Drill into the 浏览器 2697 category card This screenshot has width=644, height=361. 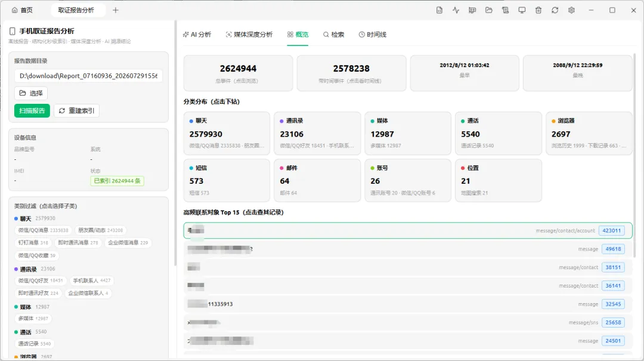point(589,133)
